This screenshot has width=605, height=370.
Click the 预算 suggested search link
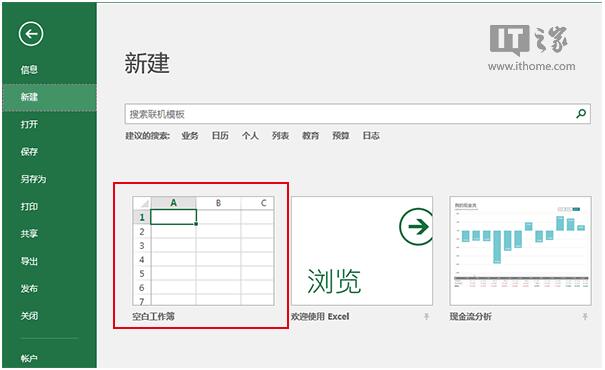pos(341,136)
